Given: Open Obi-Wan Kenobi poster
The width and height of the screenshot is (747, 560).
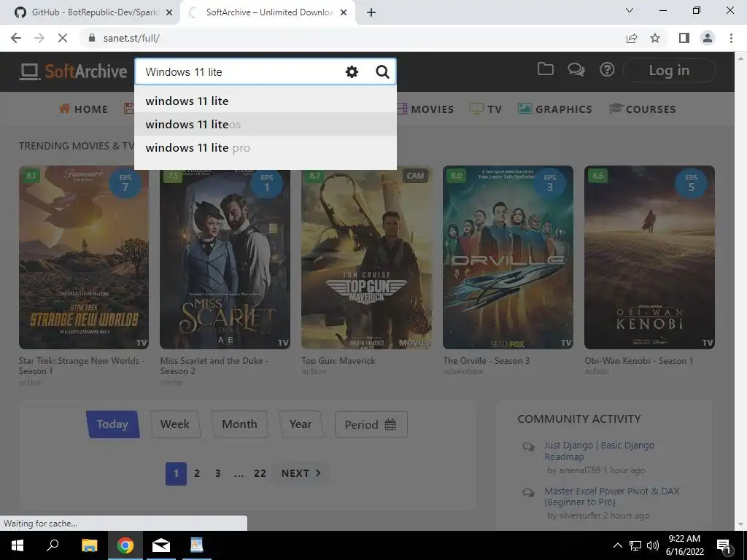Looking at the screenshot, I should [x=649, y=257].
